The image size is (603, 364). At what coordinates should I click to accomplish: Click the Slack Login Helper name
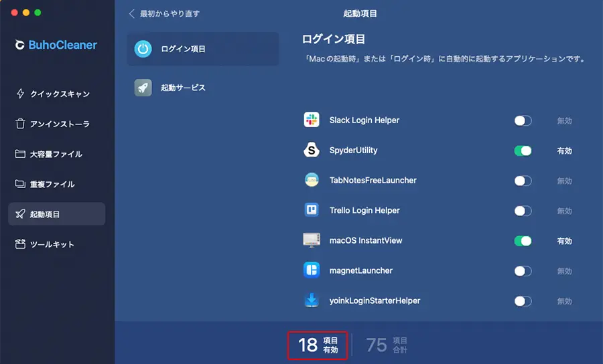(364, 120)
